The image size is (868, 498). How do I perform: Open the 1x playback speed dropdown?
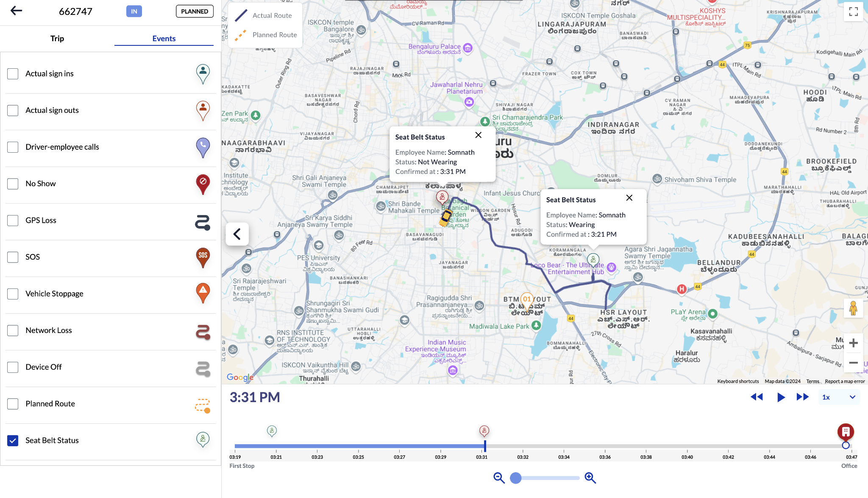pos(838,397)
